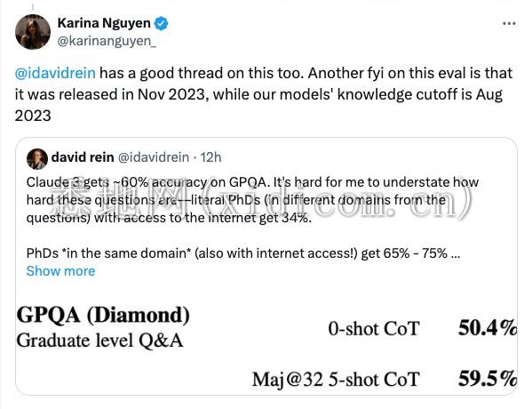This screenshot has width=532, height=409.
Task: Open the three-dot more options menu
Action: [x=509, y=23]
